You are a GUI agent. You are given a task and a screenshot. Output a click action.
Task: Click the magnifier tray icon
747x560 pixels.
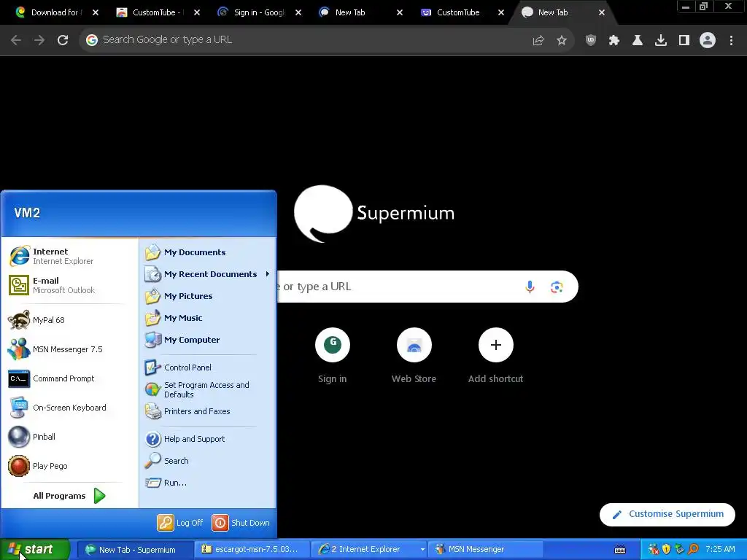(x=693, y=550)
